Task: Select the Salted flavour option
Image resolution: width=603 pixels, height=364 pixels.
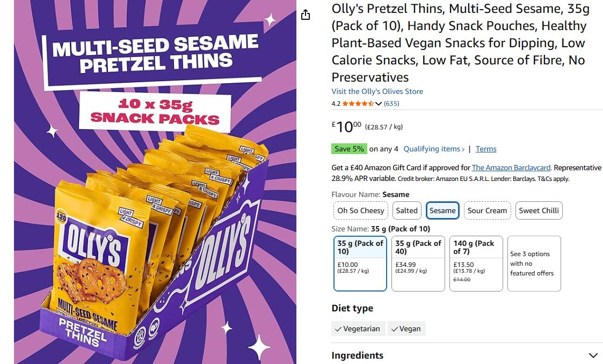Action: click(406, 210)
